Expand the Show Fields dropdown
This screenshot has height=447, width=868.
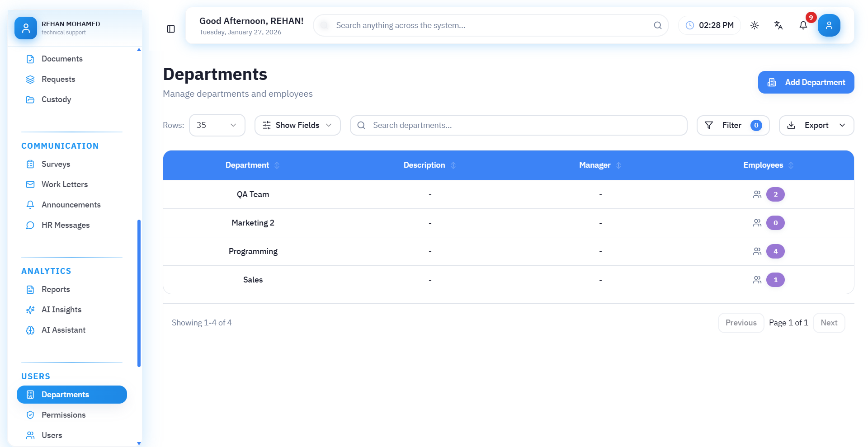pyautogui.click(x=297, y=125)
